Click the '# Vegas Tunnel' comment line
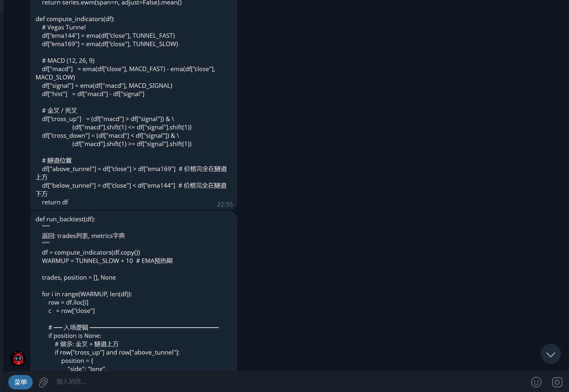Viewport: 569px width, 392px height. point(64,27)
